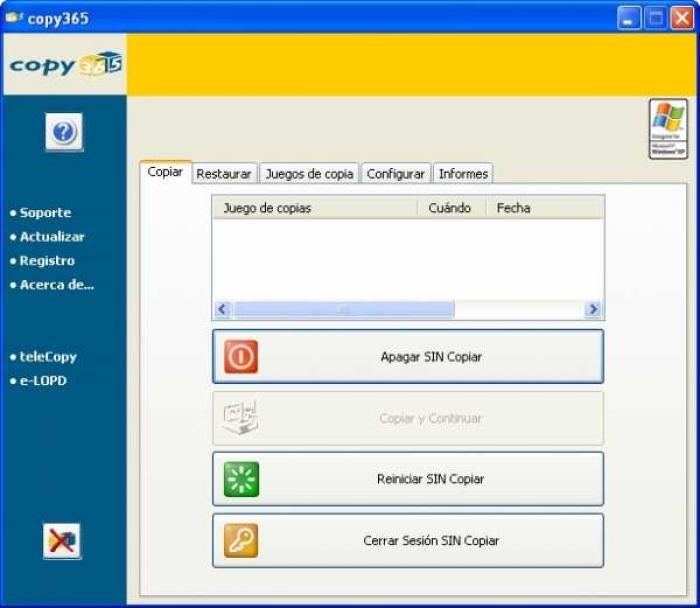The image size is (700, 608).
Task: Sort by Juego de copias column header
Action: pyautogui.click(x=315, y=208)
